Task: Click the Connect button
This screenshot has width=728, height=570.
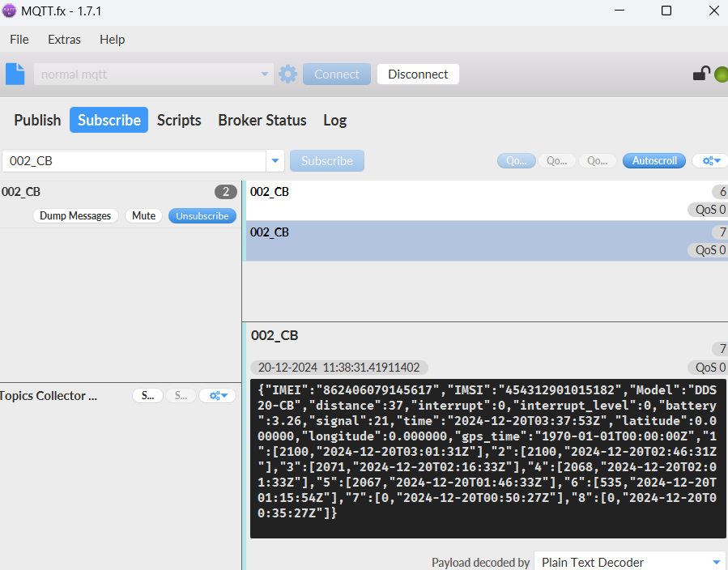Action: pyautogui.click(x=337, y=74)
